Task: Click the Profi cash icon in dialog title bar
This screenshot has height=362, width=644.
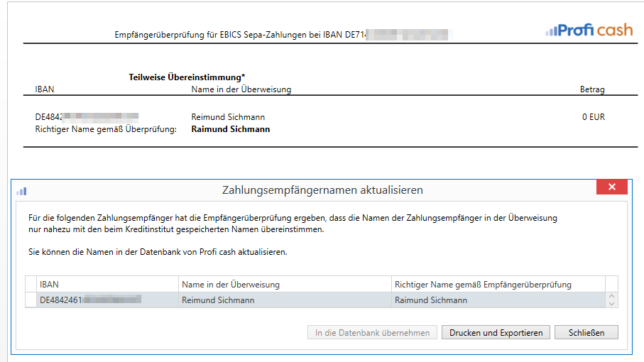Action: click(x=21, y=190)
